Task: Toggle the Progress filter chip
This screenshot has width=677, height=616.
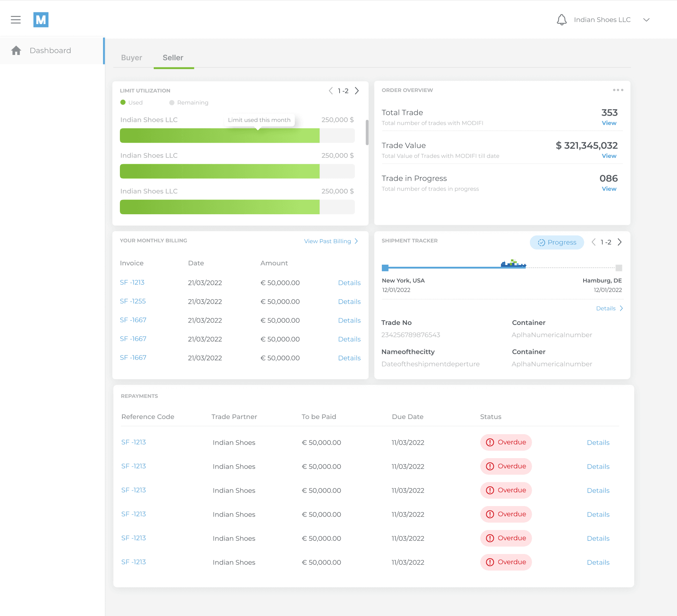Action: 557,242
